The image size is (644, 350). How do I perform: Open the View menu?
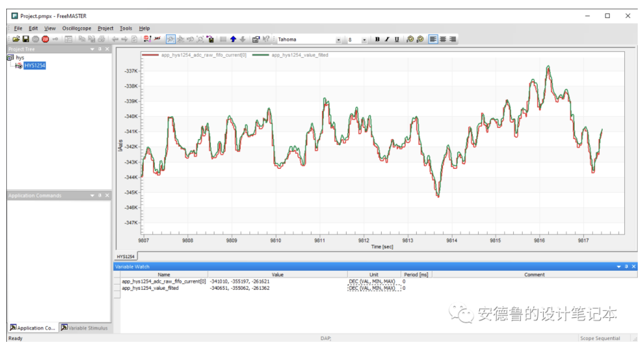[x=50, y=28]
